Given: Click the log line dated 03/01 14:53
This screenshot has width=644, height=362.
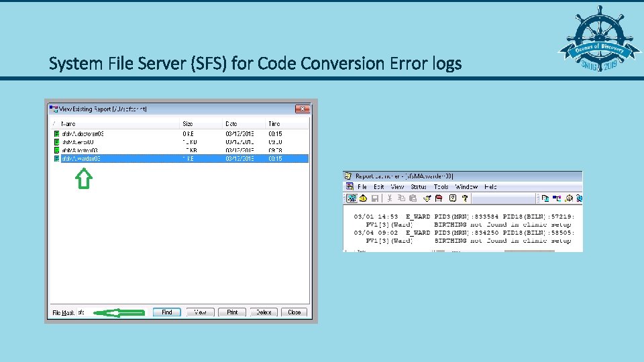Looking at the screenshot, I should pos(464,217).
